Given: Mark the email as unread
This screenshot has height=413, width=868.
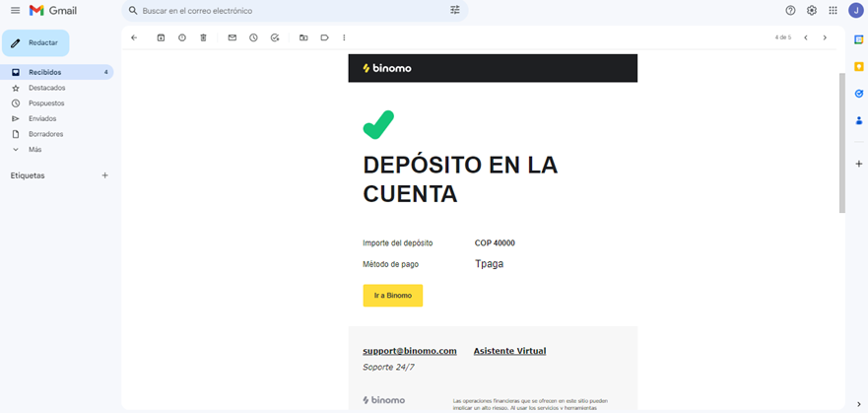Looking at the screenshot, I should (233, 37).
